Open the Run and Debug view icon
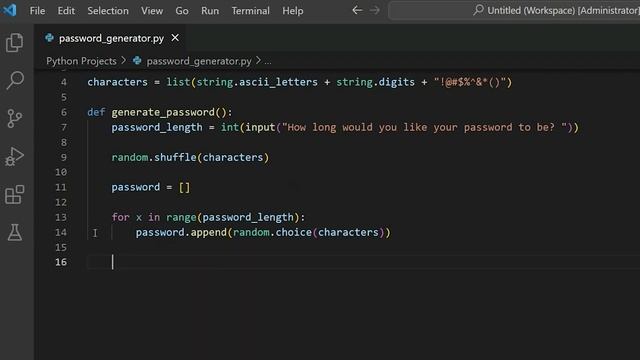Viewport: 640px width, 360px height. click(15, 156)
